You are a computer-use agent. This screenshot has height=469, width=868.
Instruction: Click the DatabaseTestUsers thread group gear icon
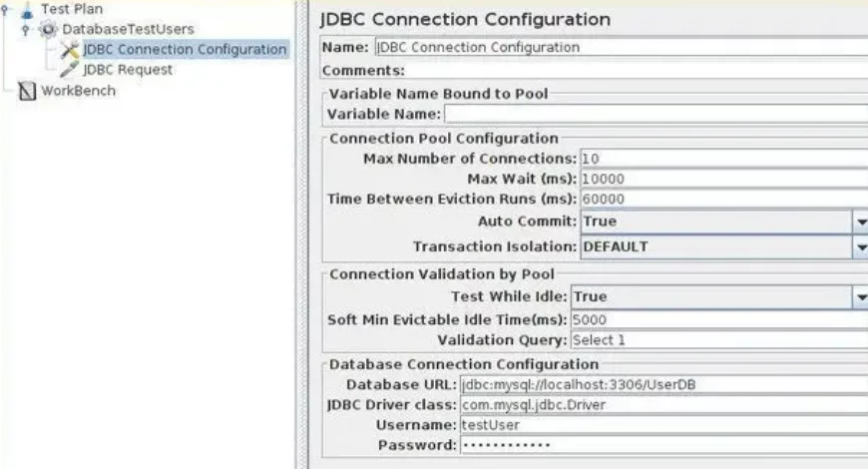[x=49, y=29]
